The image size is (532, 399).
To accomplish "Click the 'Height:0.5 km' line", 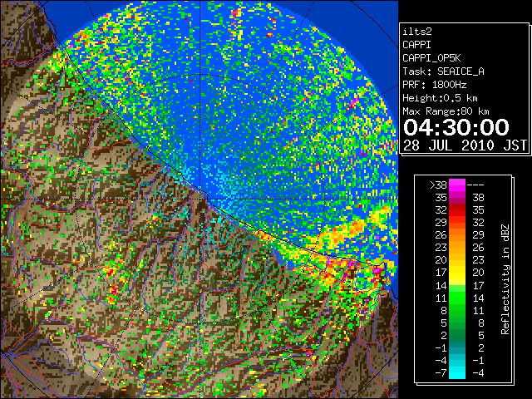I will (x=440, y=98).
